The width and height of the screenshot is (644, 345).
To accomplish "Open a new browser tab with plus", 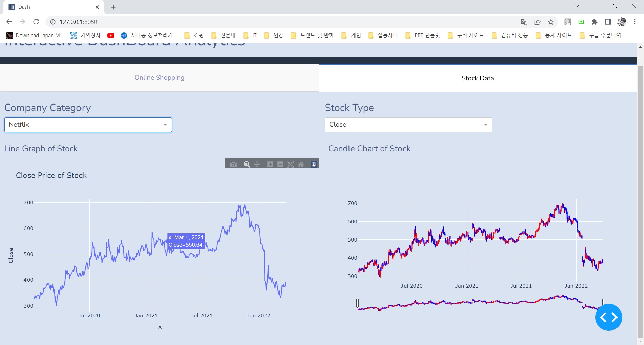I will pyautogui.click(x=113, y=7).
